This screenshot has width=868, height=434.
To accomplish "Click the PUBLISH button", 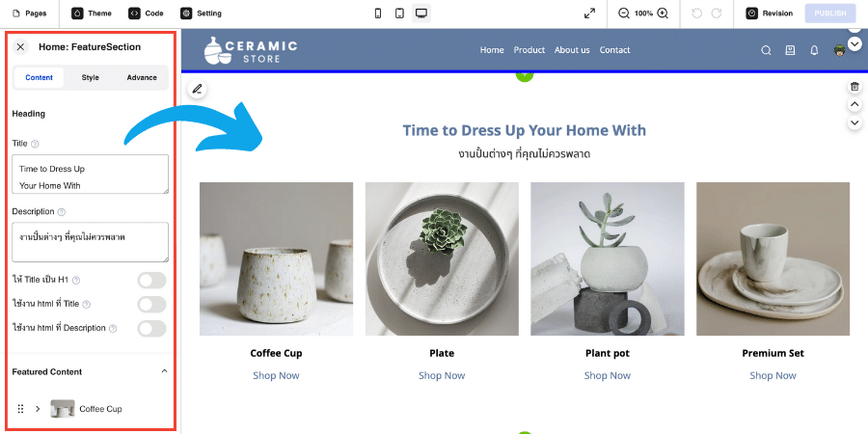I will [x=830, y=14].
